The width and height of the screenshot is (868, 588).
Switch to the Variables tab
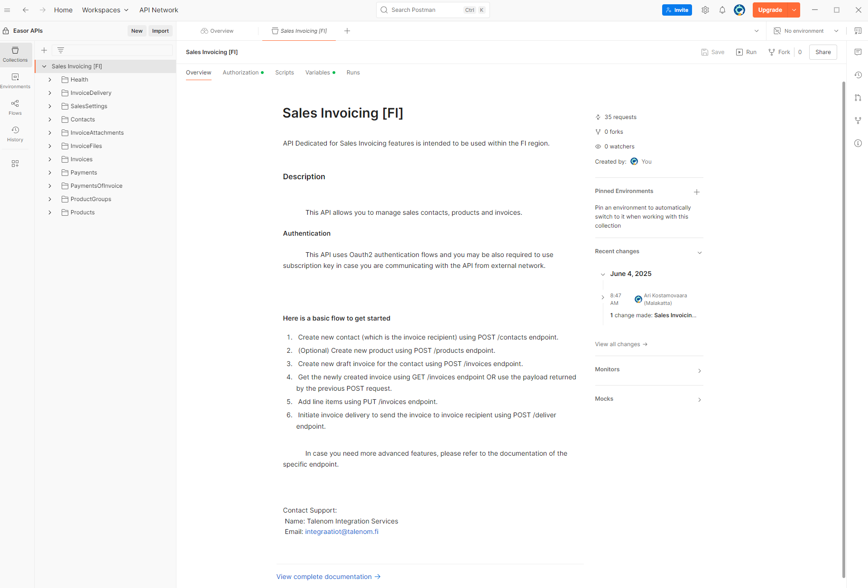pyautogui.click(x=320, y=73)
